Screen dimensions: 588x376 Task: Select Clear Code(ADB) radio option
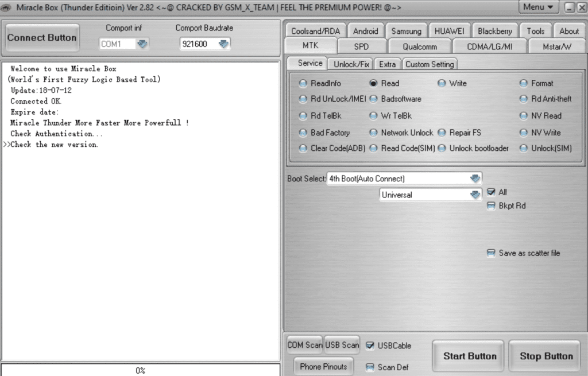[303, 149]
